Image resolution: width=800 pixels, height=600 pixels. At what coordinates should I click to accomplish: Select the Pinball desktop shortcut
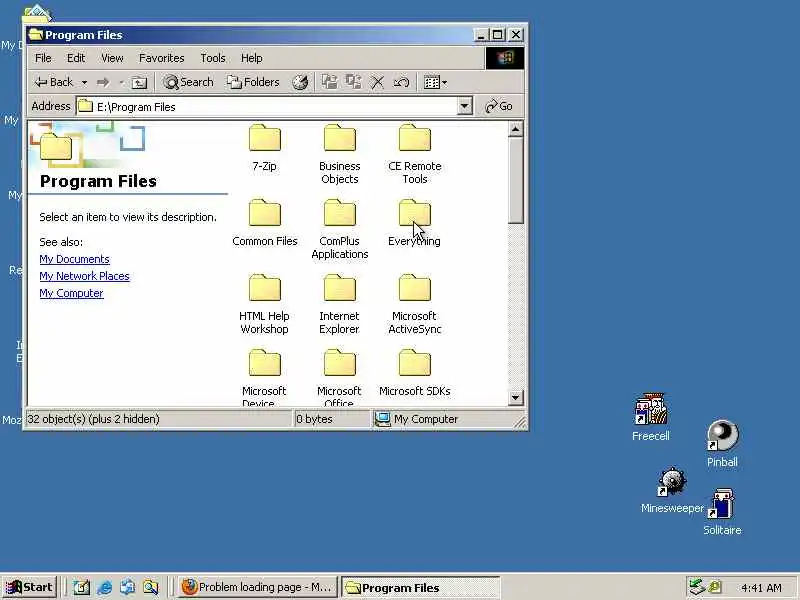coord(722,443)
